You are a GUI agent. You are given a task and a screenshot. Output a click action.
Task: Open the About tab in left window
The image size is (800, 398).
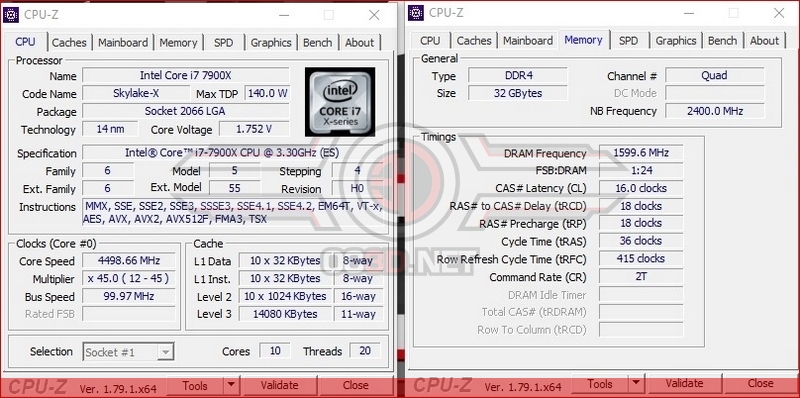click(x=359, y=42)
